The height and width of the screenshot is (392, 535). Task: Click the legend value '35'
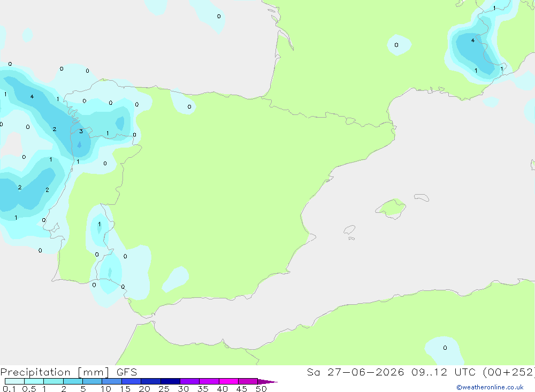pos(203,389)
